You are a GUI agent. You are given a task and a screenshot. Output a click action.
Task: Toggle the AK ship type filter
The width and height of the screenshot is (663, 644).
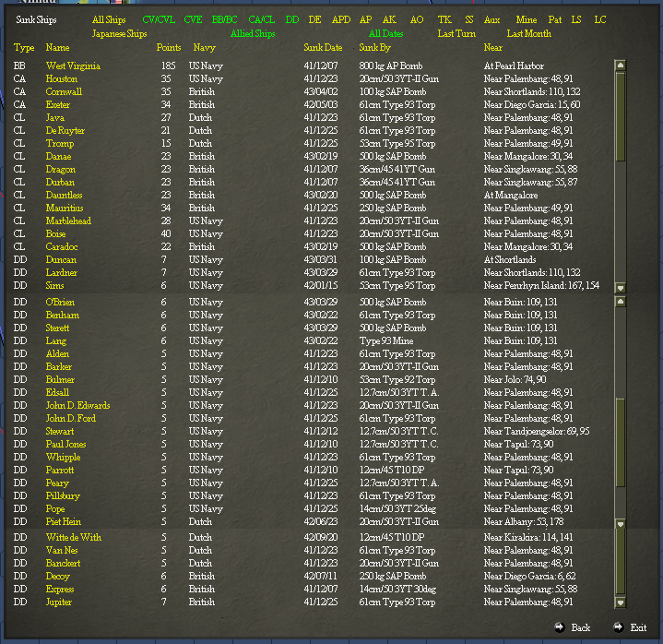coord(389,20)
